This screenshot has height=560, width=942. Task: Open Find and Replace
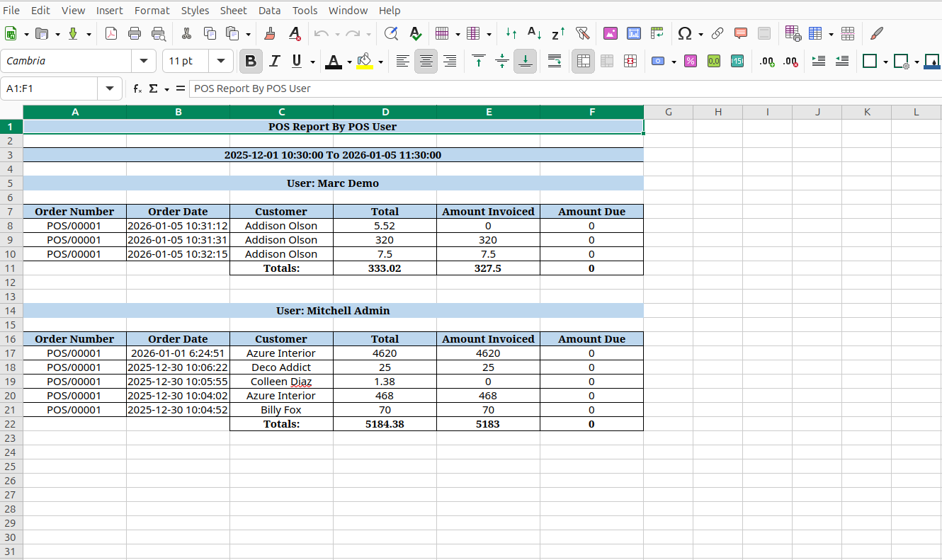(391, 33)
